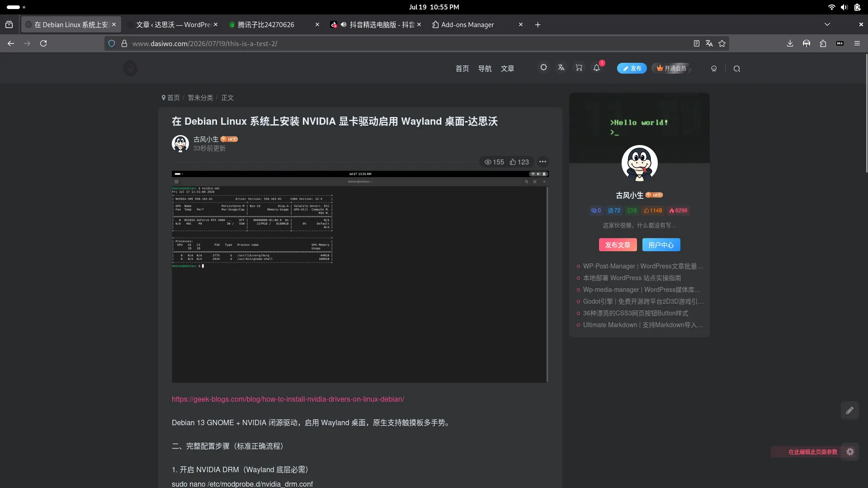Screen dimensions: 868x488
Task: Open the 文章 navigation menu item
Action: [x=507, y=69]
